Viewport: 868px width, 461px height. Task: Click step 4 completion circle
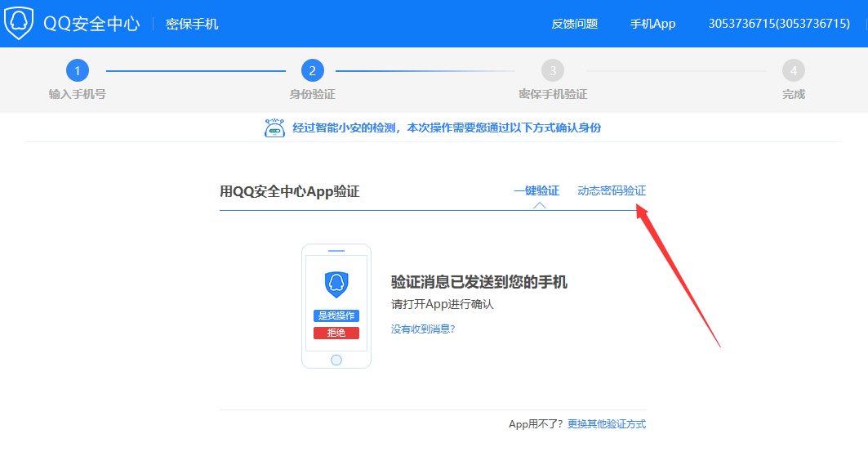pyautogui.click(x=793, y=70)
